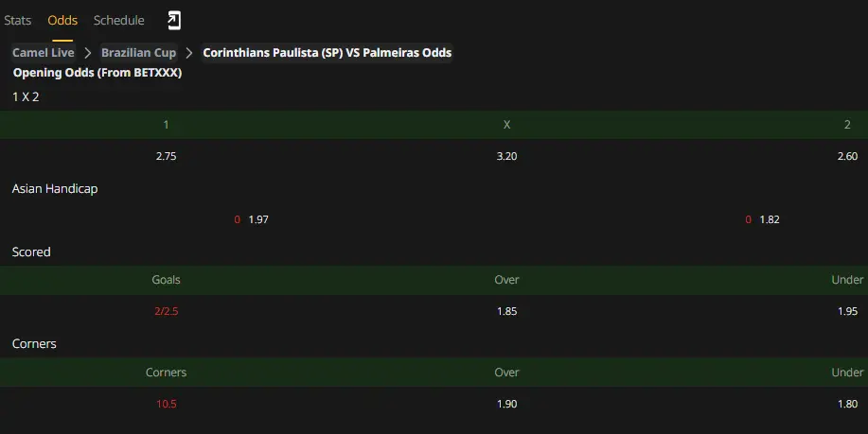868x434 pixels.
Task: Switch to the Stats tab
Action: click(x=18, y=21)
